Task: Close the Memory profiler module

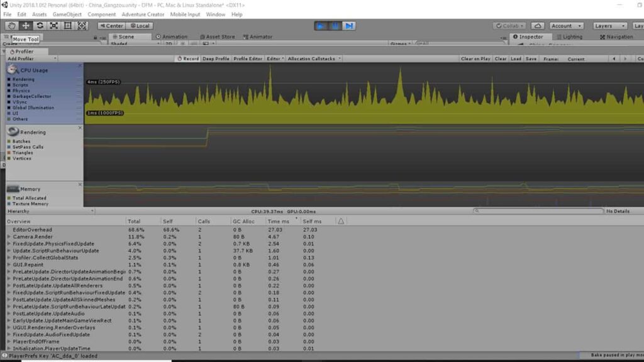Action: click(80, 185)
